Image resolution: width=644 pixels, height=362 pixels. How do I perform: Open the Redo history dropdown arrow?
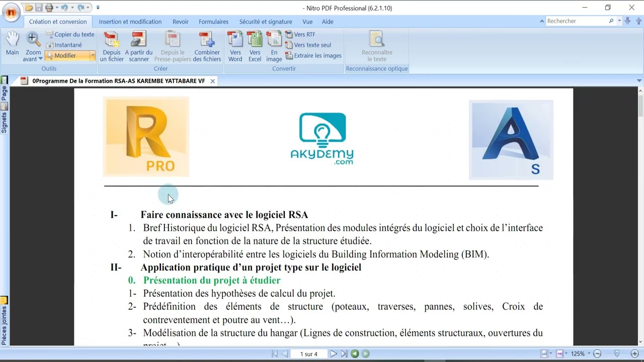coord(88,8)
